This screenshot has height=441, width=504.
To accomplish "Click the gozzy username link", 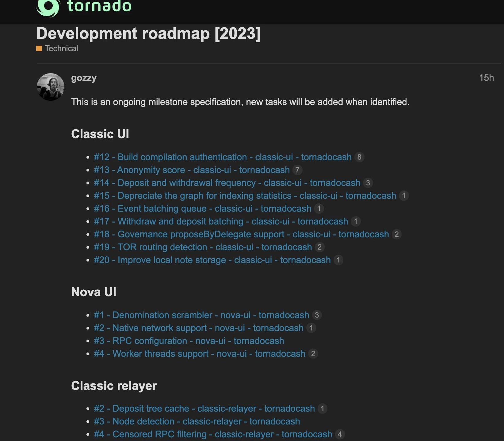I will (84, 78).
